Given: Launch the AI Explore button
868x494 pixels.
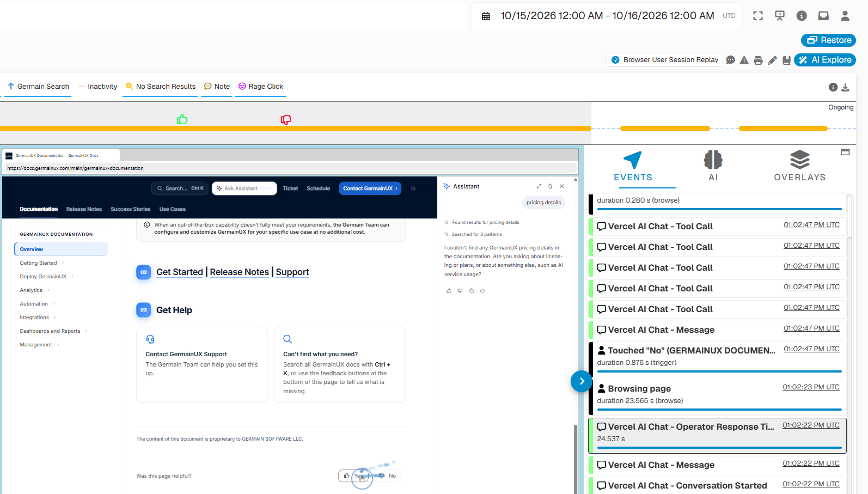Looking at the screenshot, I should (825, 60).
